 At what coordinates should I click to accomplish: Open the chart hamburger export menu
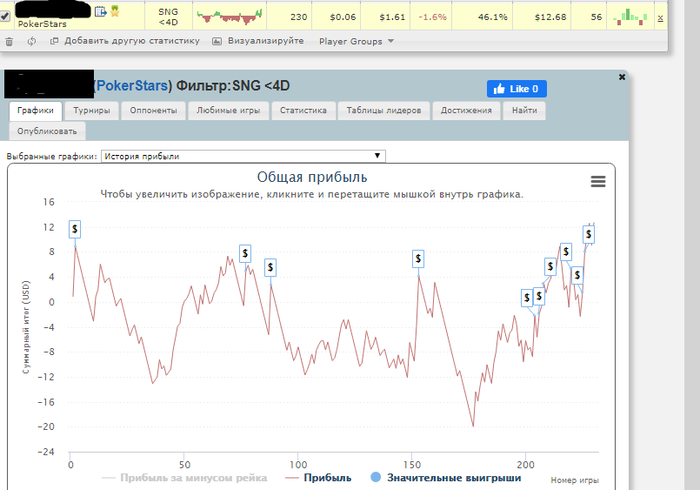[x=598, y=181]
